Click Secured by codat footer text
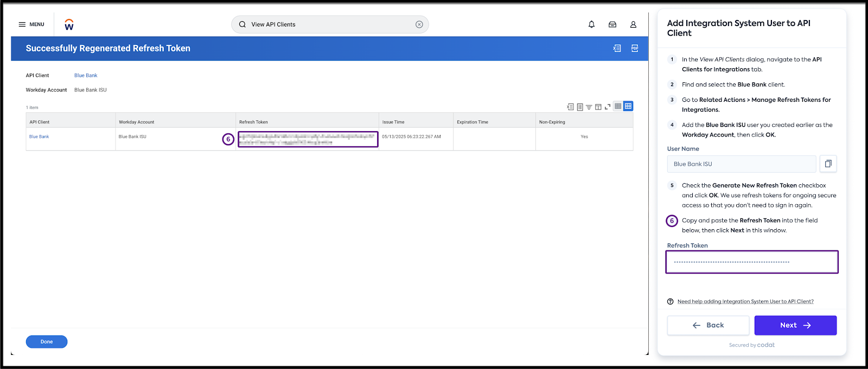The image size is (868, 369). click(x=752, y=345)
